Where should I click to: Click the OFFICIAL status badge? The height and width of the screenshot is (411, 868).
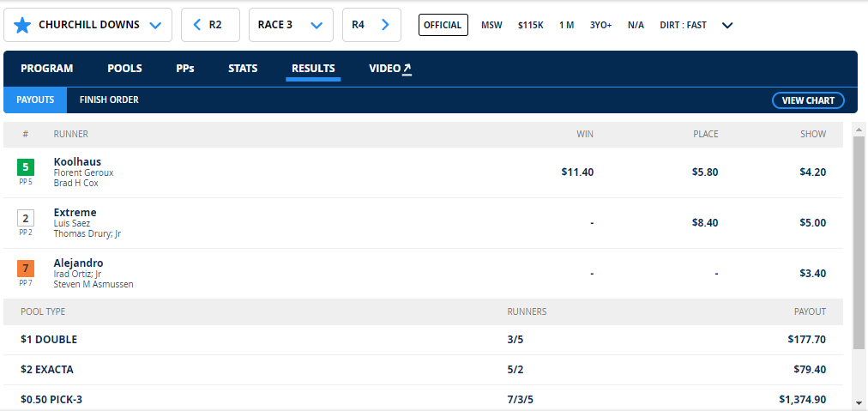pos(443,25)
